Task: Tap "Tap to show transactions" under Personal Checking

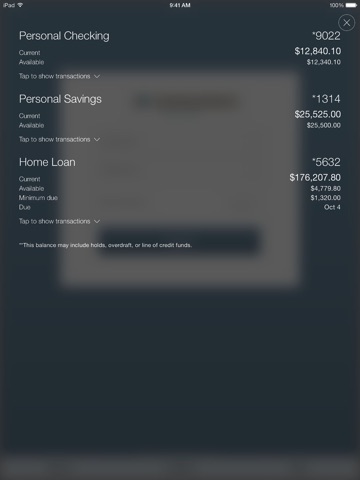Action: [54, 76]
